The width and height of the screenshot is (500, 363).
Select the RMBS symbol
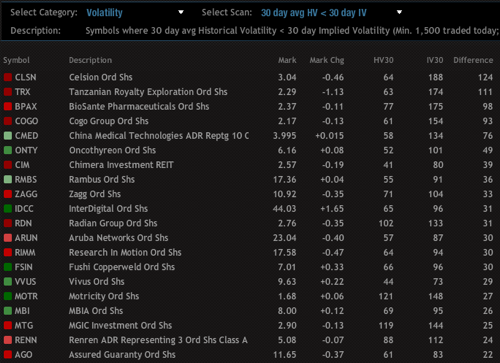click(x=26, y=180)
